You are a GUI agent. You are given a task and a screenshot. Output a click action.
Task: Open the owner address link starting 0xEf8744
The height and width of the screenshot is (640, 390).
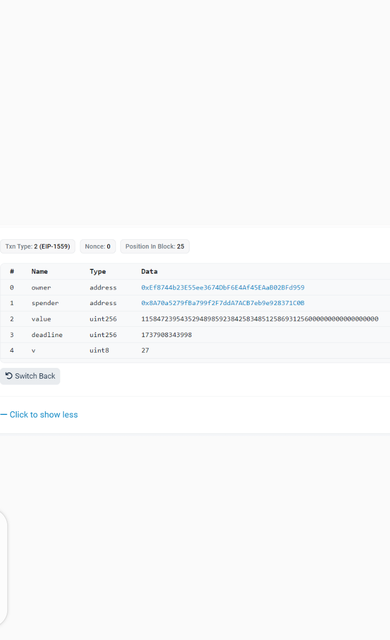point(223,287)
